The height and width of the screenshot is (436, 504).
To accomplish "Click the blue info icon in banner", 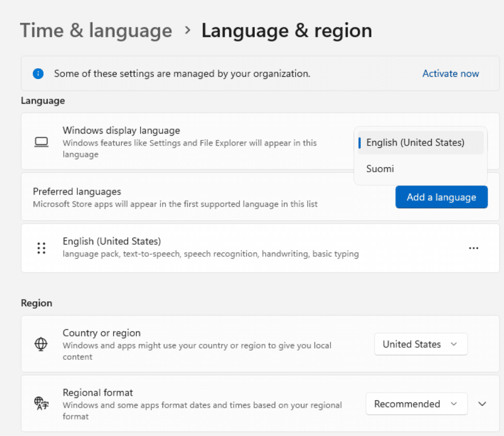I will (38, 73).
